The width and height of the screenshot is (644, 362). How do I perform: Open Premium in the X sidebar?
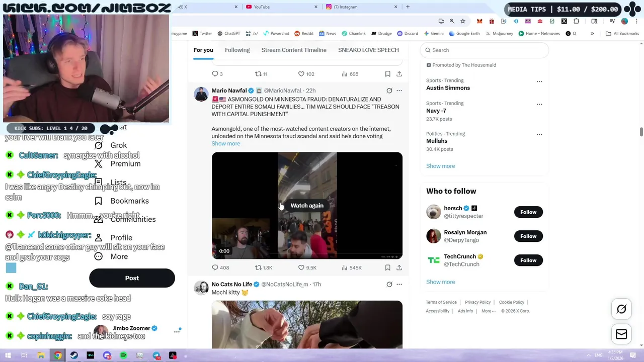pyautogui.click(x=118, y=164)
